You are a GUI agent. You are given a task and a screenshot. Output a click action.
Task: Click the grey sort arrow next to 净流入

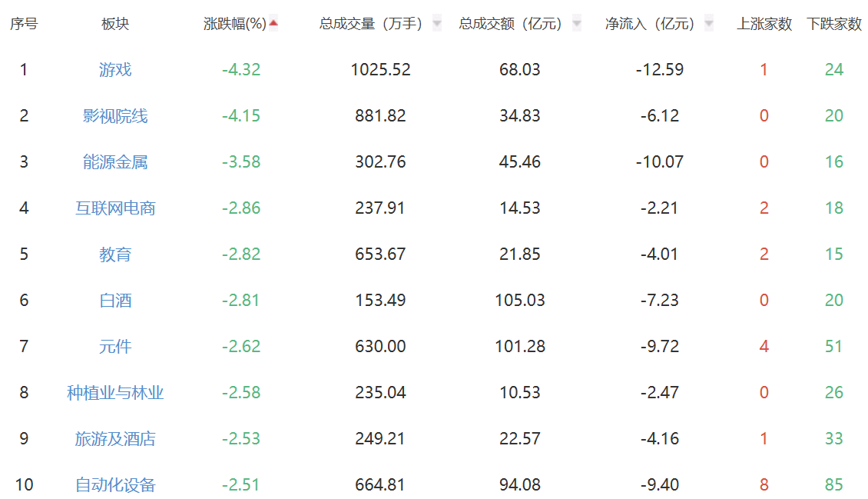708,24
